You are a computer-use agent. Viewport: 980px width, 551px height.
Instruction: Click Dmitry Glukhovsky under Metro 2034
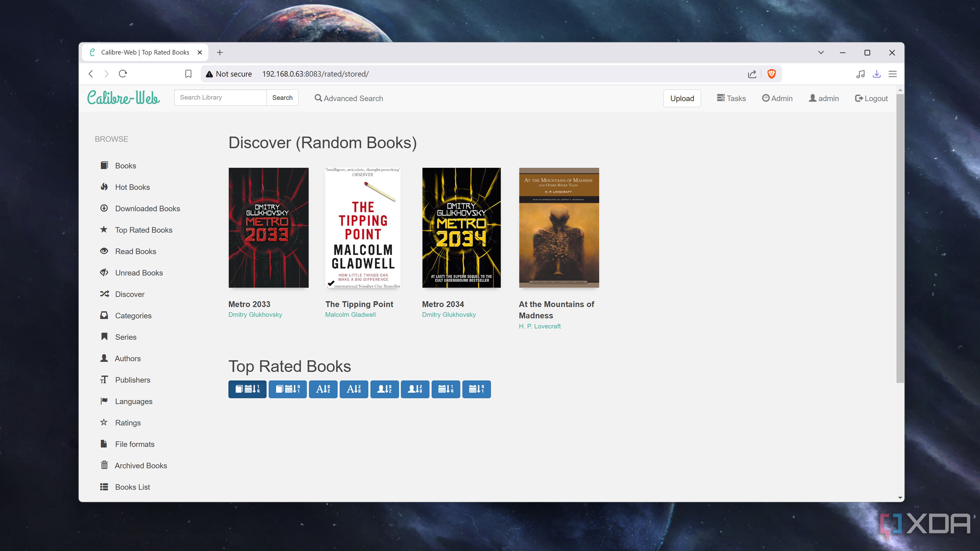click(449, 315)
